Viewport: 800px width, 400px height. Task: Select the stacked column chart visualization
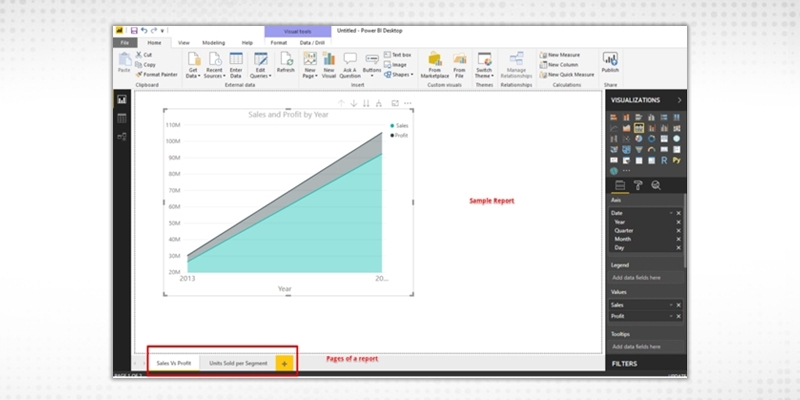[626, 117]
